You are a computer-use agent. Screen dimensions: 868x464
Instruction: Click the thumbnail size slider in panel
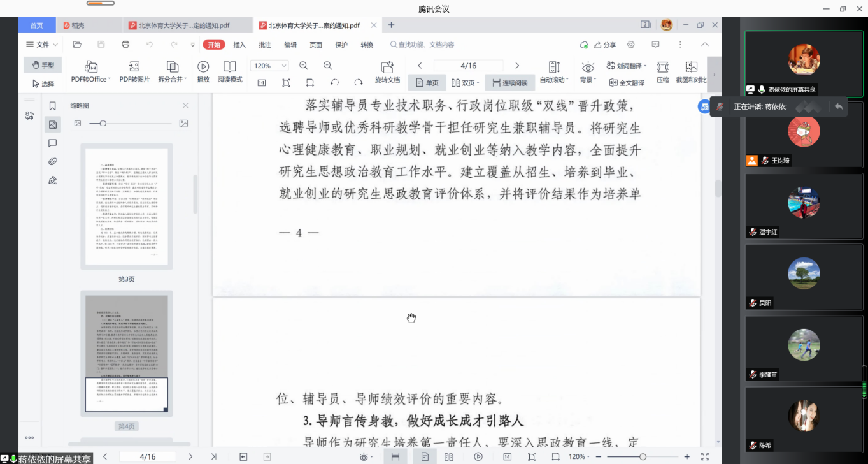pyautogui.click(x=103, y=123)
